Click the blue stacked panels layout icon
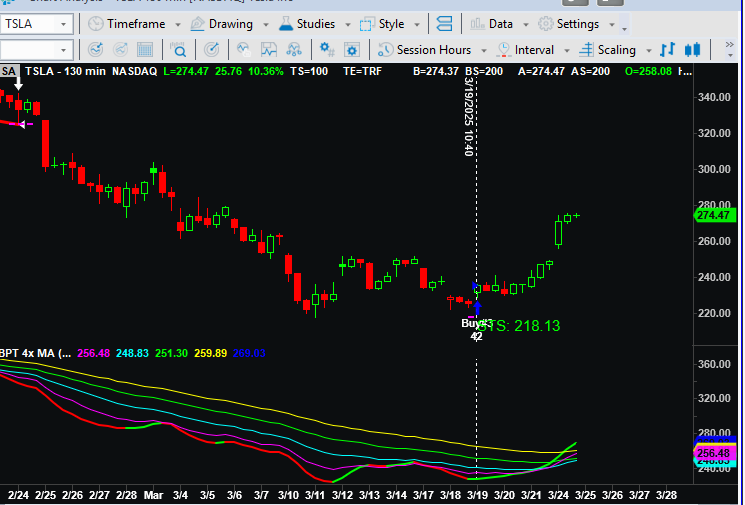Viewport: 745px width, 505px height. tap(446, 24)
